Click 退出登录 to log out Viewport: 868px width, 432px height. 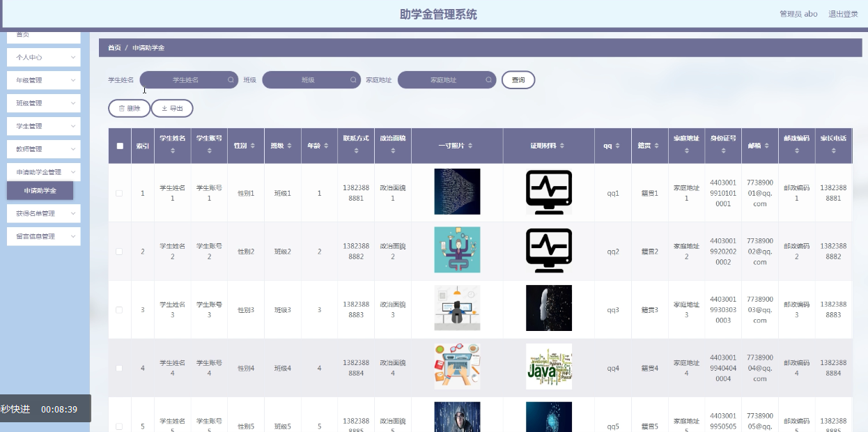[843, 14]
